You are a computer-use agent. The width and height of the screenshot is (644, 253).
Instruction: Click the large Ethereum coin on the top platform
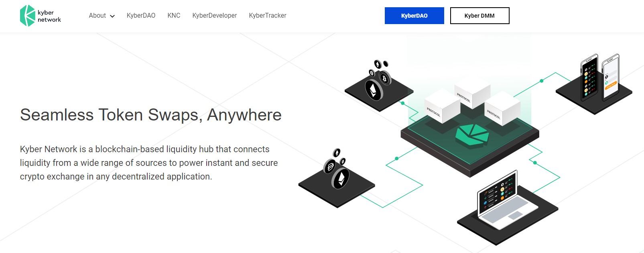[x=374, y=90]
